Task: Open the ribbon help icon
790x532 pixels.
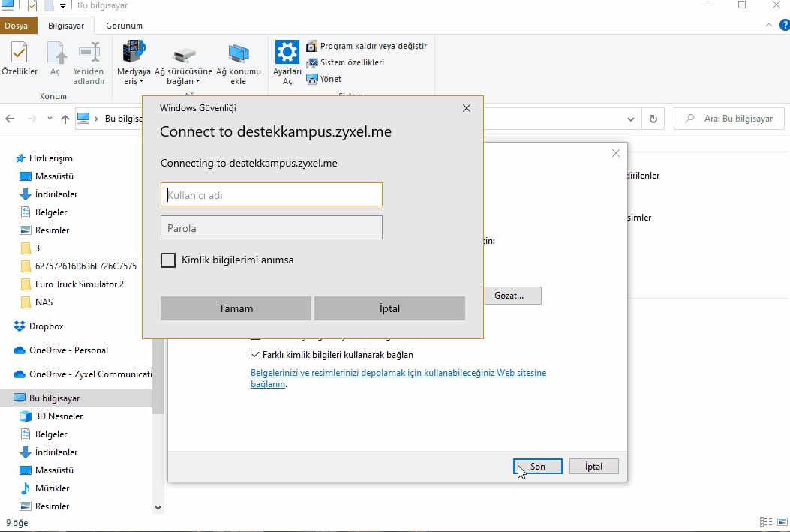Action: [785, 26]
